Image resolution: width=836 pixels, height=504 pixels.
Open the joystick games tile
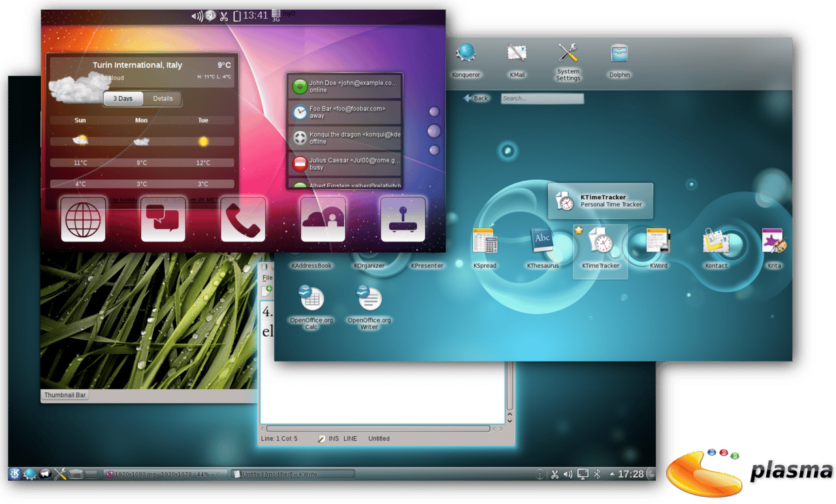pyautogui.click(x=403, y=219)
